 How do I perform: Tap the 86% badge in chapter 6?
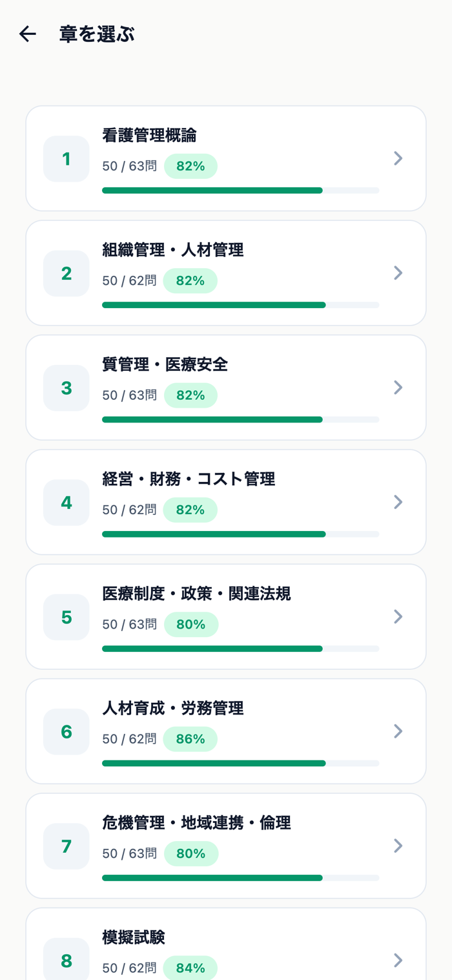coord(190,739)
